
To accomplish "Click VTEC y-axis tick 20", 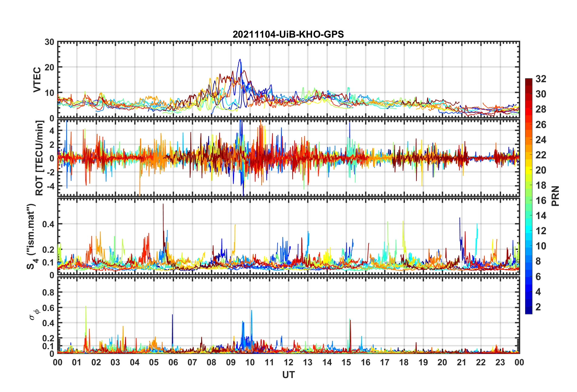I will click(49, 67).
